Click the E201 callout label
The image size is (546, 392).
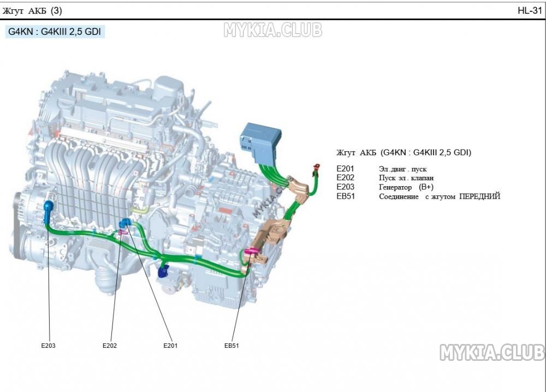pos(170,346)
